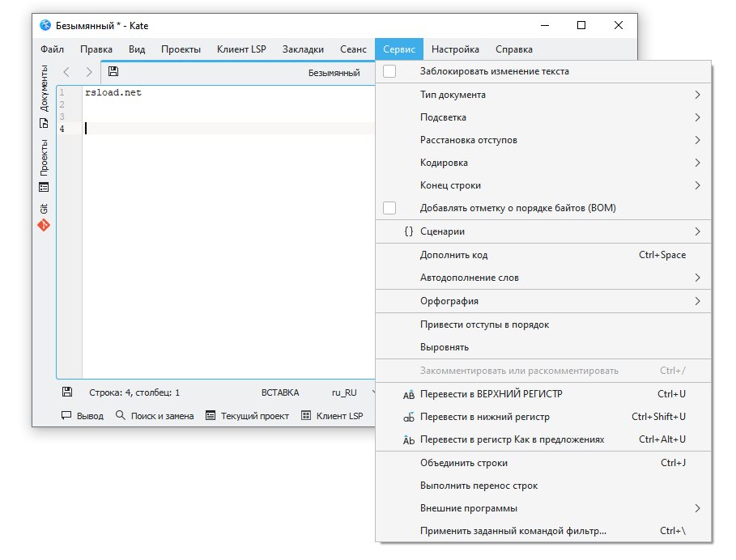Click the capitalize Ab icon in menu
The image size is (736, 560).
[x=409, y=439]
